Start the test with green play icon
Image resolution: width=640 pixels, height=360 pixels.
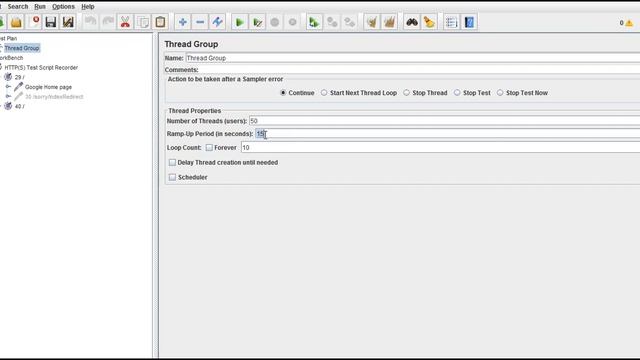click(240, 22)
